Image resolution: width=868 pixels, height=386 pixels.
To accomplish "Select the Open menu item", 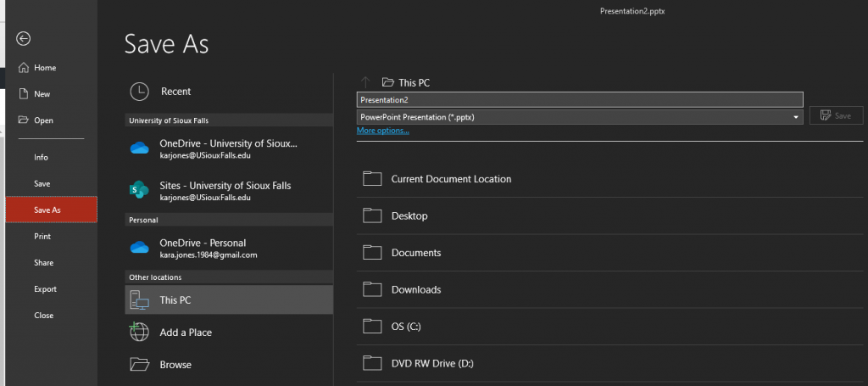I will [x=44, y=120].
